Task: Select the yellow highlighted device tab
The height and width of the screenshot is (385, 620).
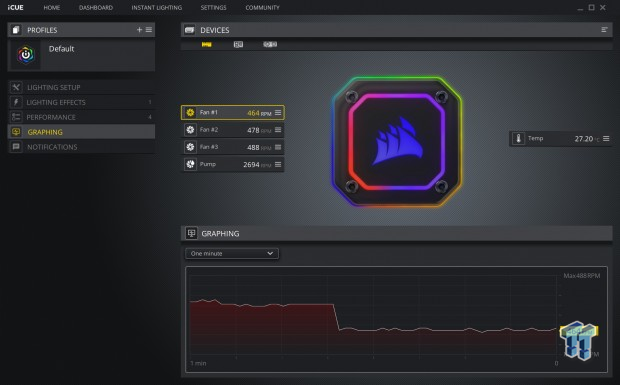Action: [206, 45]
